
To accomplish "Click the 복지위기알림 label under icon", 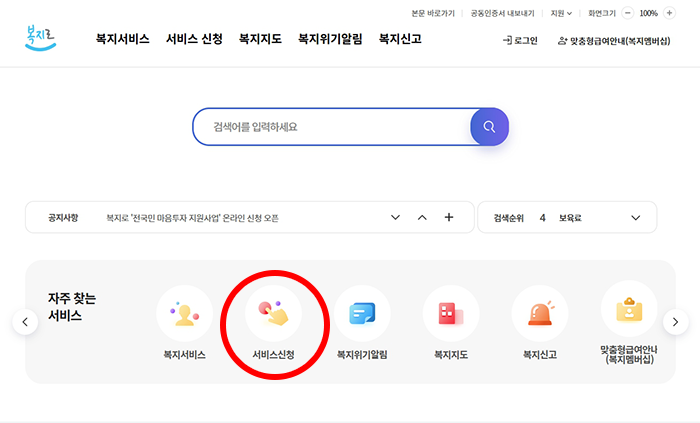I will (362, 355).
